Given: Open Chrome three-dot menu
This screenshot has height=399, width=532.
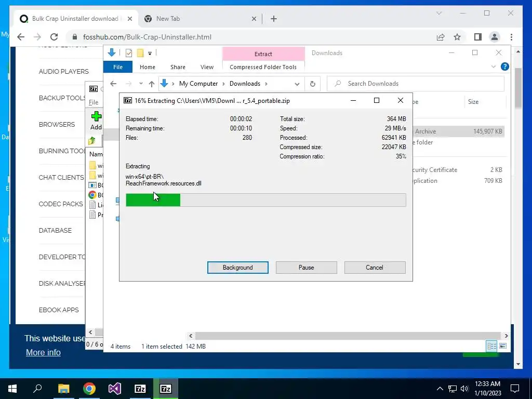Looking at the screenshot, I should click(511, 37).
